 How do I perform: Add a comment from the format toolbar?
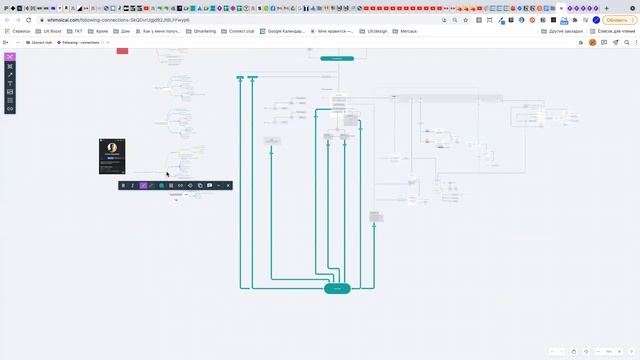coord(209,186)
